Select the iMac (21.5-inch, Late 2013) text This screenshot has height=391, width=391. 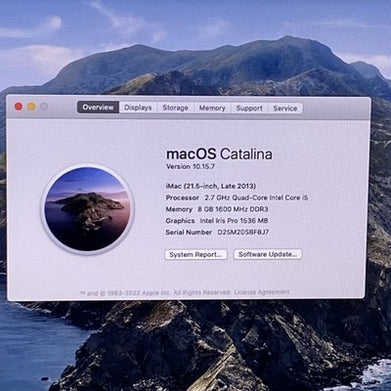(x=211, y=186)
